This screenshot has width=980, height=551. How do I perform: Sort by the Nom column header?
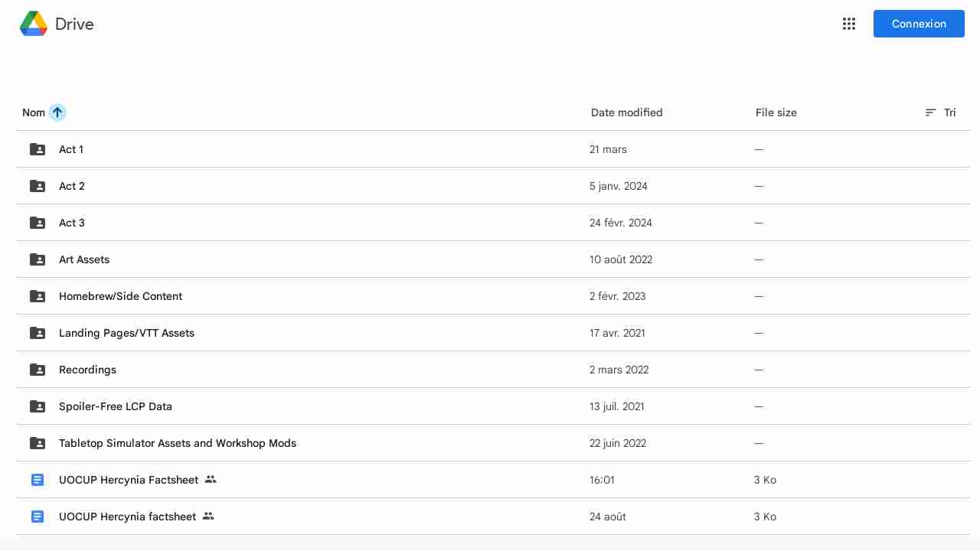click(x=34, y=112)
